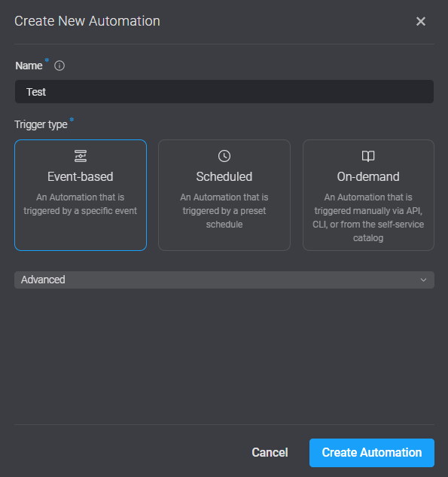The height and width of the screenshot is (477, 448).
Task: Click the On-demand book icon
Action: (368, 156)
